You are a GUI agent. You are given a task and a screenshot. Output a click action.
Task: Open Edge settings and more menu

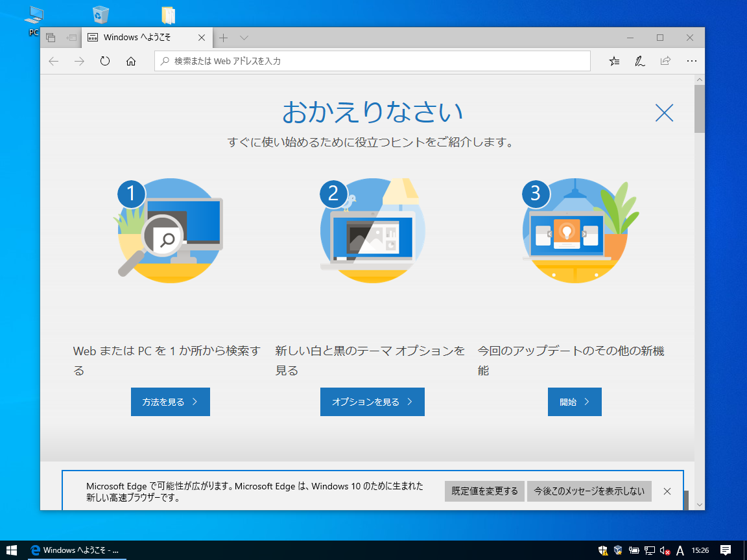click(x=692, y=61)
